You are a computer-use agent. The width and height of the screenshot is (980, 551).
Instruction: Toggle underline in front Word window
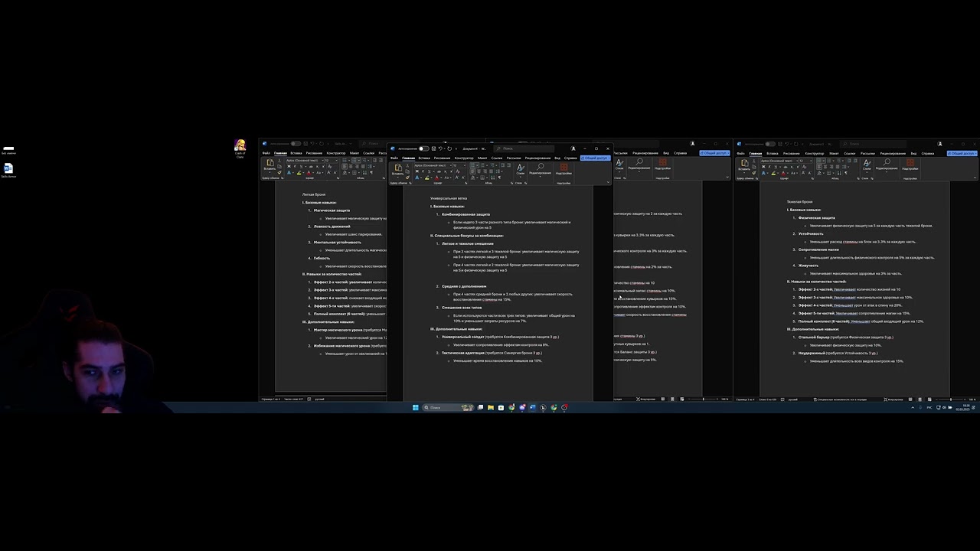tap(429, 171)
